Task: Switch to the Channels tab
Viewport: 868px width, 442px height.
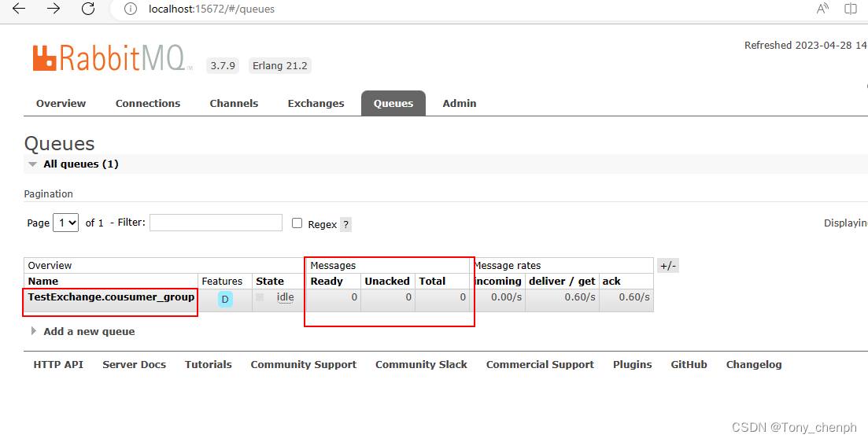Action: point(235,104)
